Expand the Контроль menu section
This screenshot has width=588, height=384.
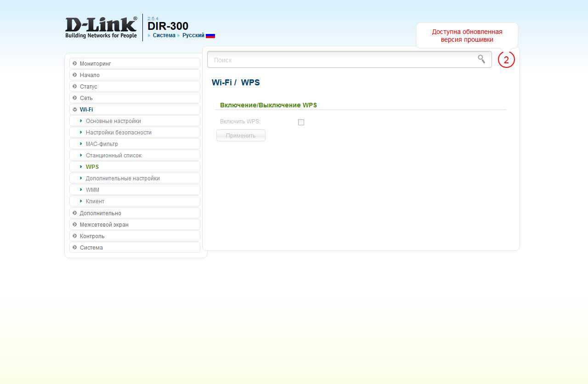135,236
